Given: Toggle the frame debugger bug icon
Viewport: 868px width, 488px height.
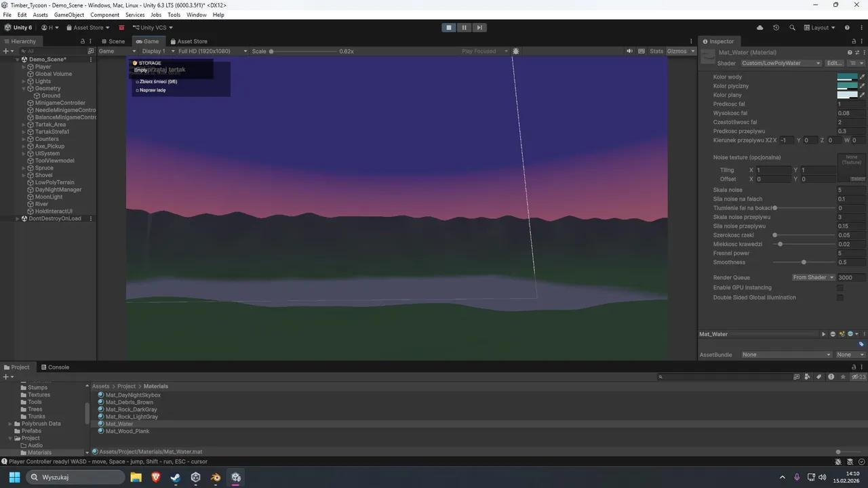Looking at the screenshot, I should click(516, 52).
